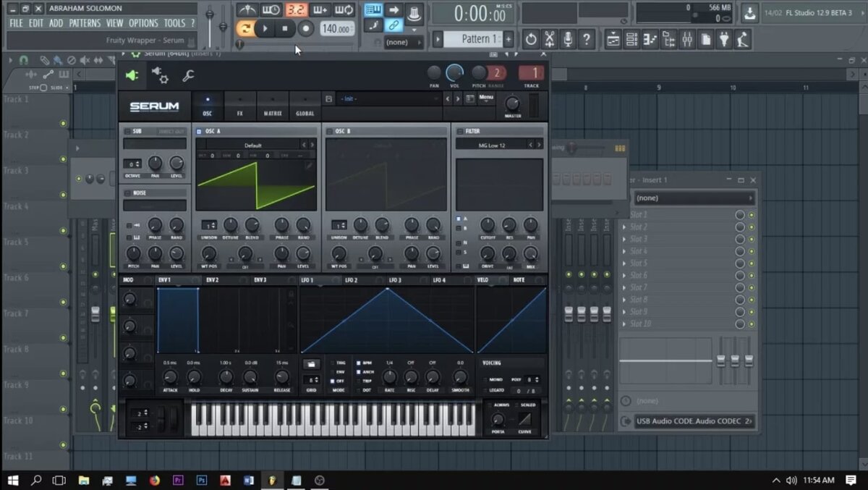Open USB Audio CODEC output dropdown
Screen dimensions: 868x490
click(x=694, y=421)
